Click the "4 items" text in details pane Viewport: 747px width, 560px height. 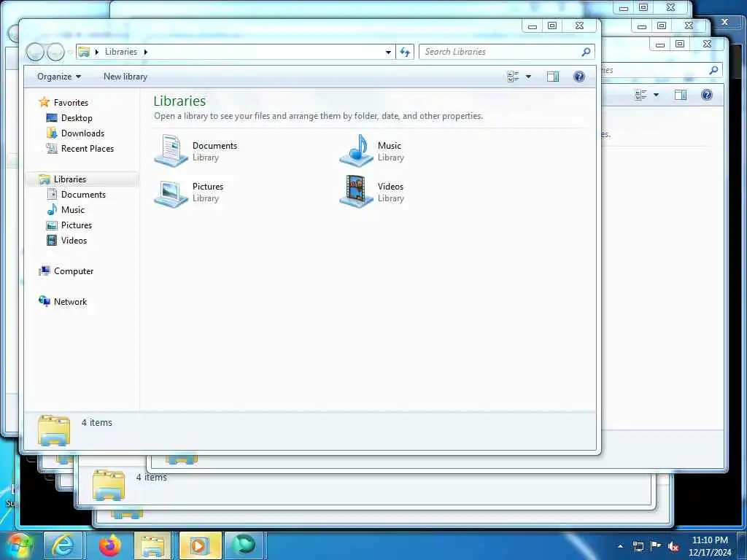tap(97, 422)
